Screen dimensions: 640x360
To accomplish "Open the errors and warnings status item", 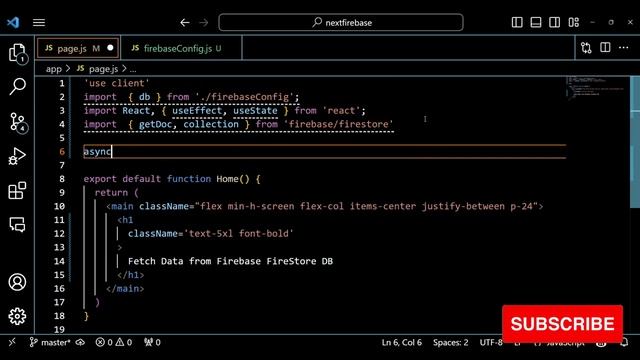I will tap(114, 342).
